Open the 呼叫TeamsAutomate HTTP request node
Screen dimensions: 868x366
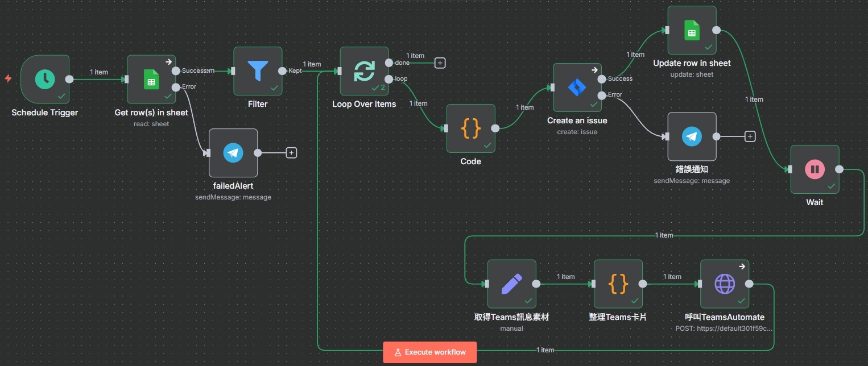coord(724,284)
